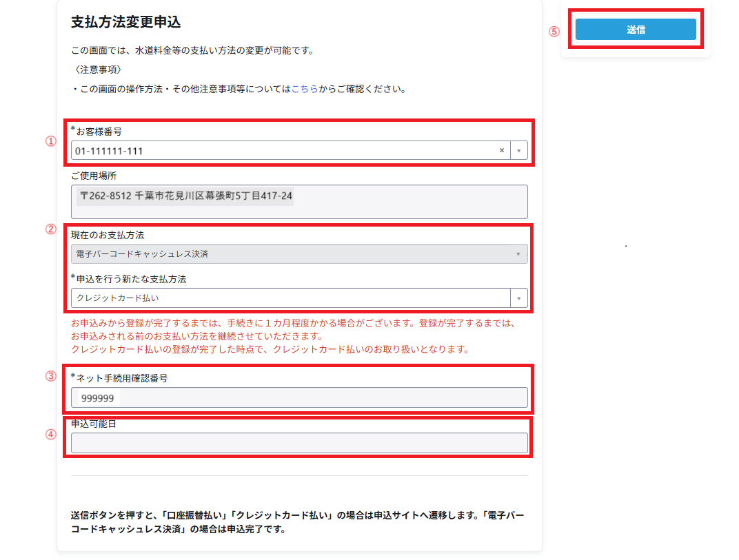Image resolution: width=739 pixels, height=560 pixels.
Task: Click the 支払方法変更申込 page heading
Action: pyautogui.click(x=125, y=22)
